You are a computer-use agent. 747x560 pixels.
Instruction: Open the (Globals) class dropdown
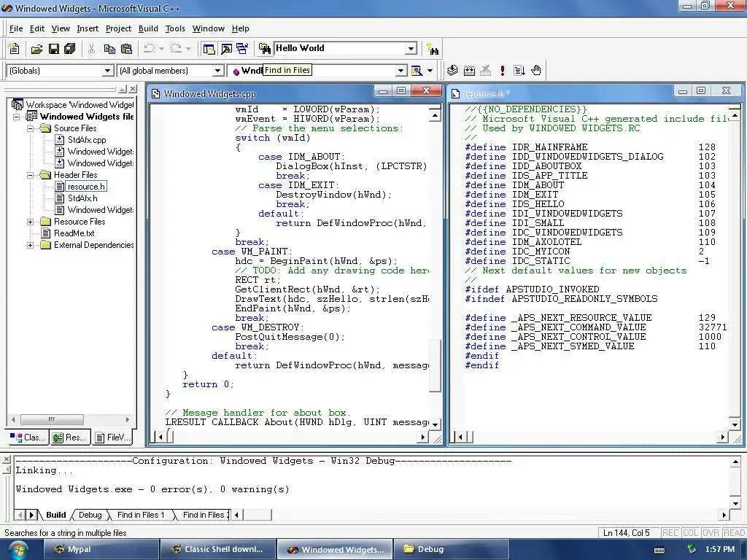click(x=108, y=71)
